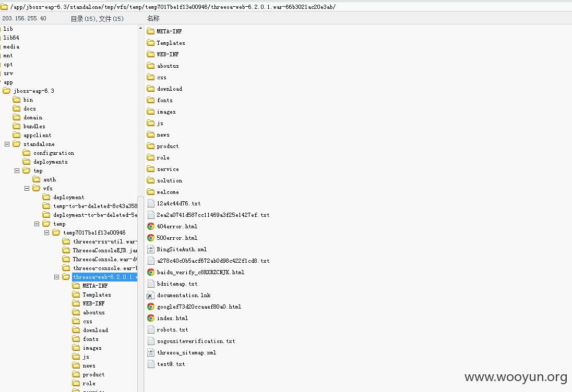
Task: Select aboutus folder in the tree
Action: click(x=94, y=313)
